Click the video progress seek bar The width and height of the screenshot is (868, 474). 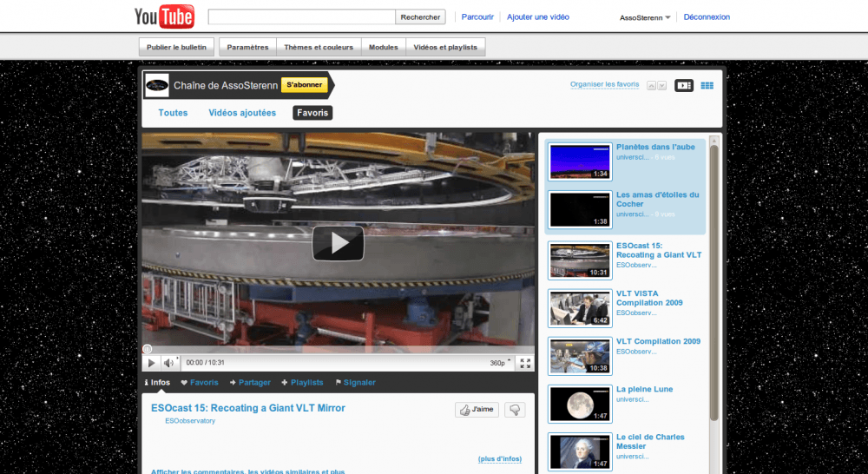[339, 349]
